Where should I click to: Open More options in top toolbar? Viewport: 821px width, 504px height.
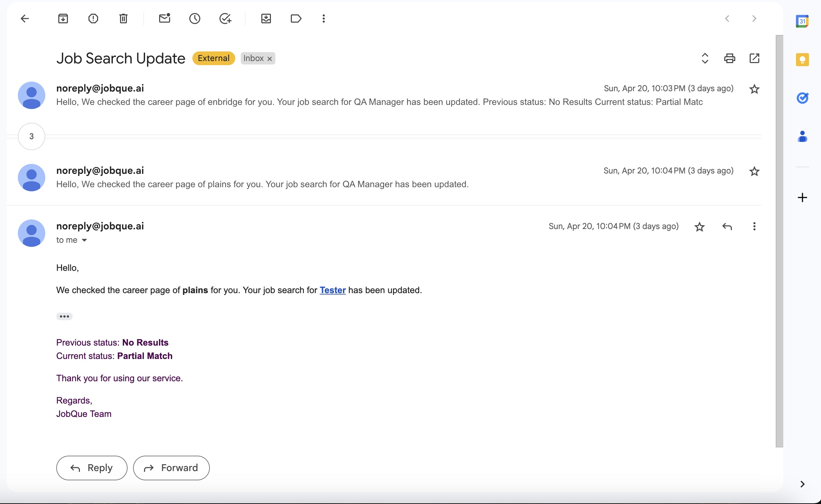(x=324, y=19)
